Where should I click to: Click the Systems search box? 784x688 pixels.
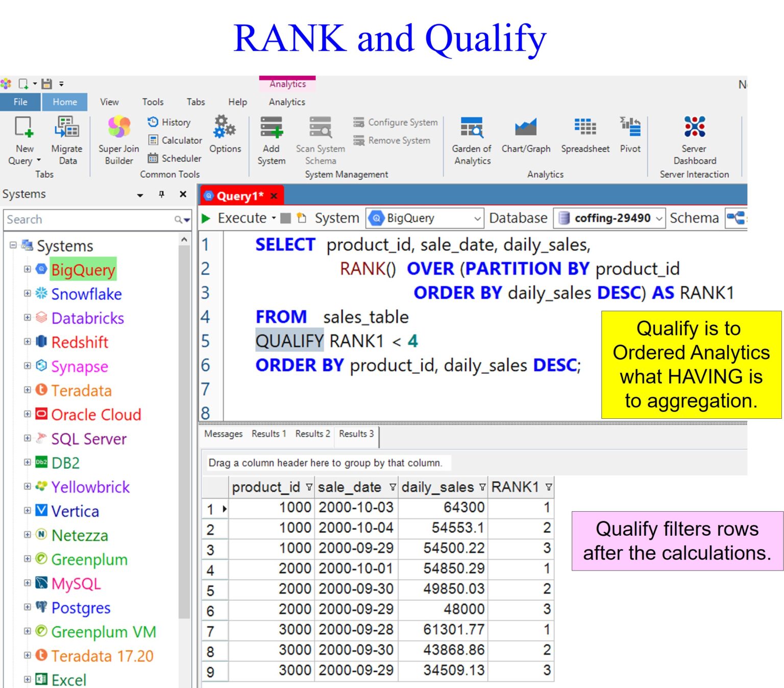click(x=87, y=219)
